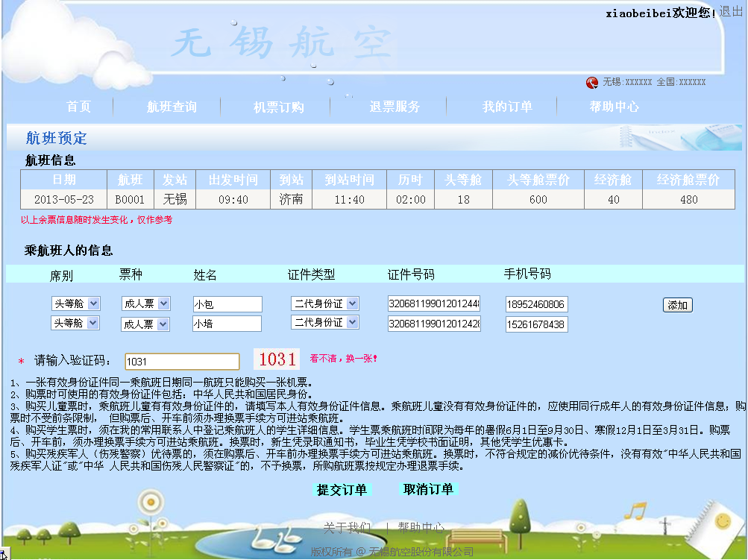Screen dimensions: 748x560
Task: Open the footer 帮助中心 link
Action: (x=421, y=528)
